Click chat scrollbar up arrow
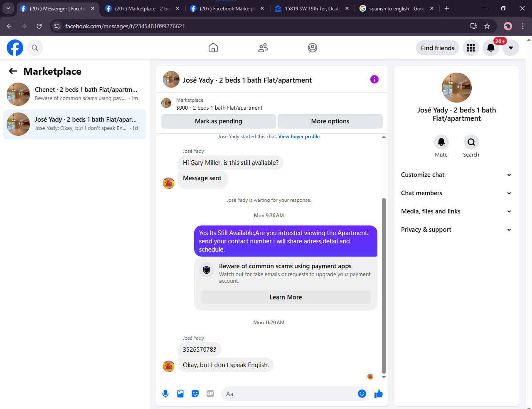This screenshot has height=409, width=532. tap(384, 137)
